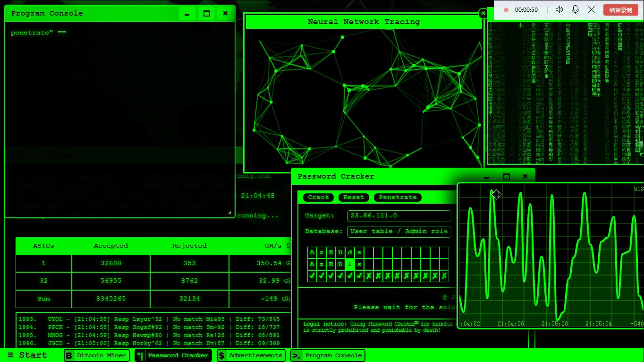Click the hash rate cell 350.54
This screenshot has width=644, height=362.
click(x=260, y=263)
